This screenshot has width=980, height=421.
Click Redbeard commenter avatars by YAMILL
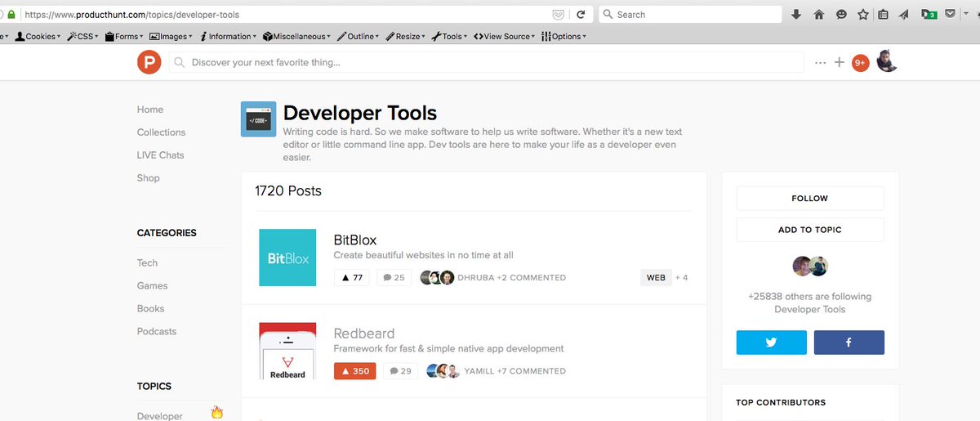pyautogui.click(x=443, y=371)
